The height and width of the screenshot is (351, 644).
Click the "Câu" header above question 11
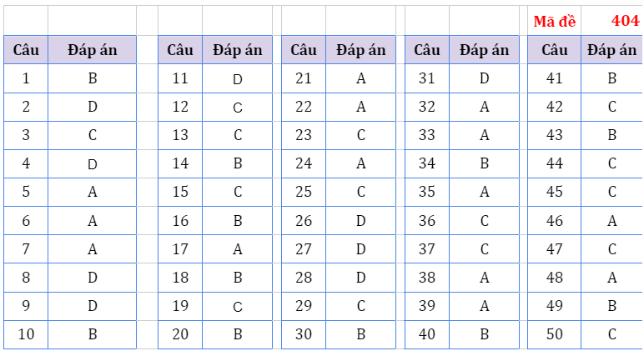pos(180,50)
